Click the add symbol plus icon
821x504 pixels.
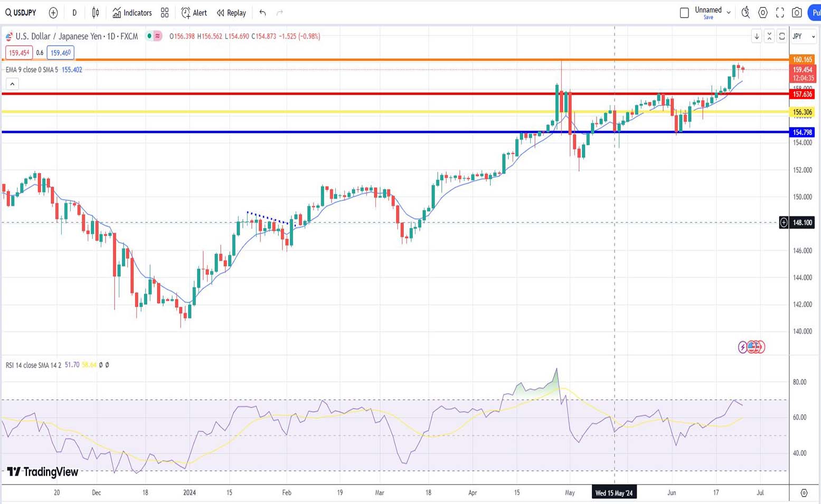click(53, 13)
